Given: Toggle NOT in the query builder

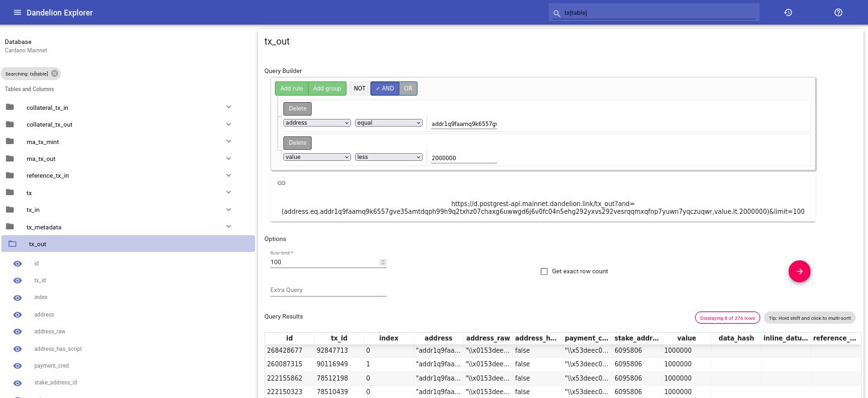Looking at the screenshot, I should (359, 89).
